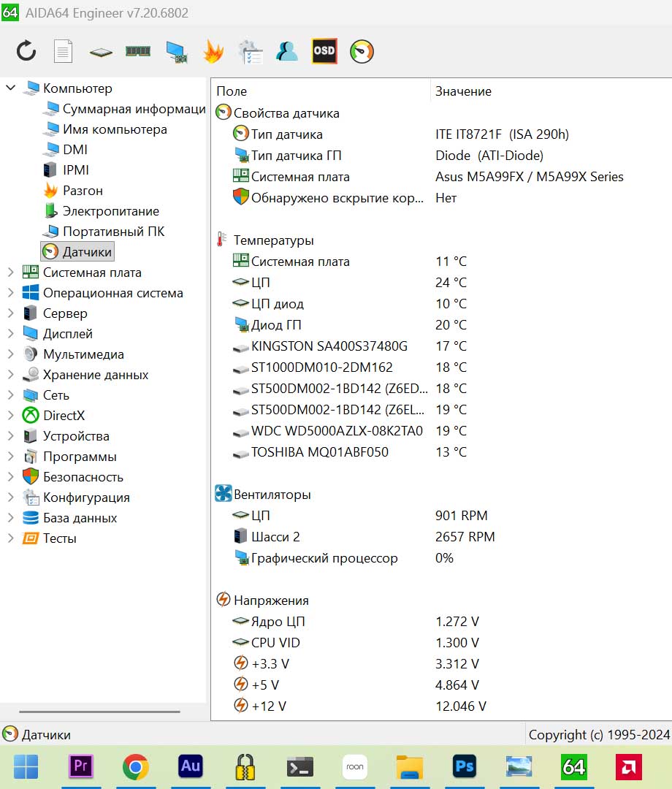Expand the Хранение данных tree node

pos(10,374)
